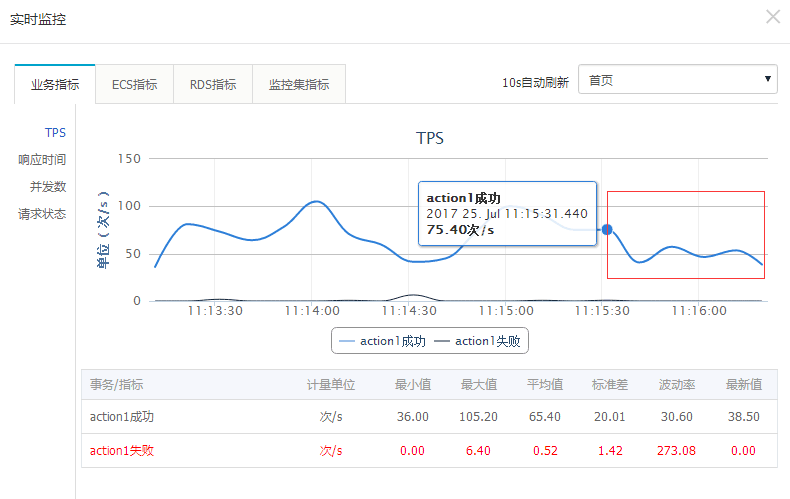Click the 波动率 column header
The width and height of the screenshot is (790, 499).
(677, 385)
